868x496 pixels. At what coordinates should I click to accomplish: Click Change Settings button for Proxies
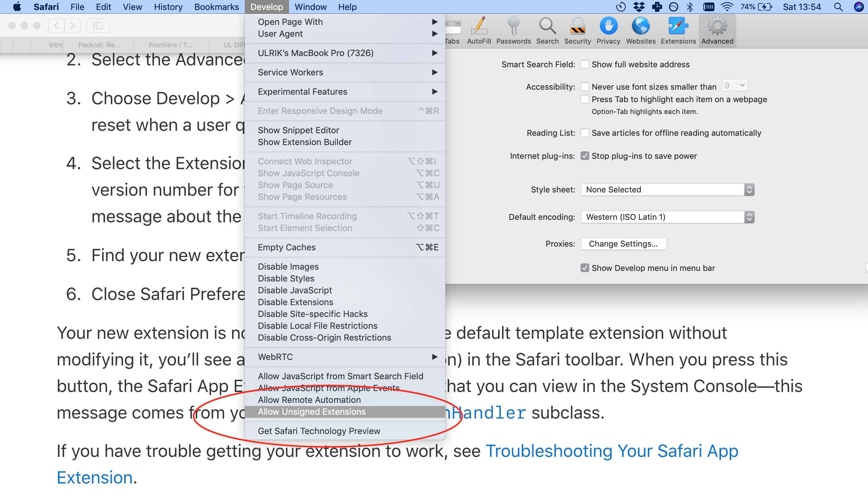tap(623, 243)
